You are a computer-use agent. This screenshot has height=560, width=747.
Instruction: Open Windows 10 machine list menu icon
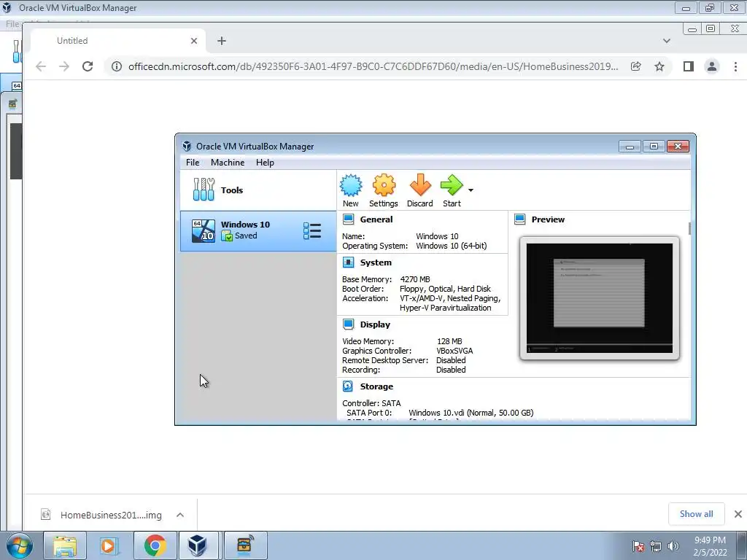[312, 231]
